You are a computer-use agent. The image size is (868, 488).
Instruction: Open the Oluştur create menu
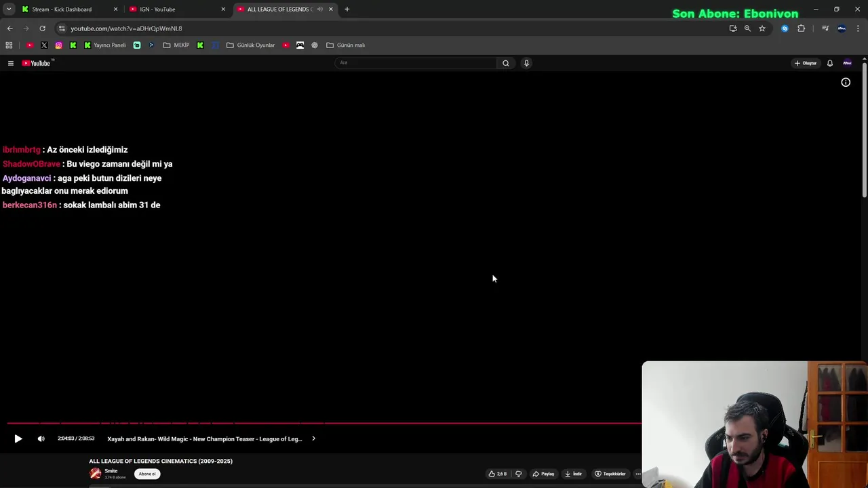pyautogui.click(x=806, y=63)
